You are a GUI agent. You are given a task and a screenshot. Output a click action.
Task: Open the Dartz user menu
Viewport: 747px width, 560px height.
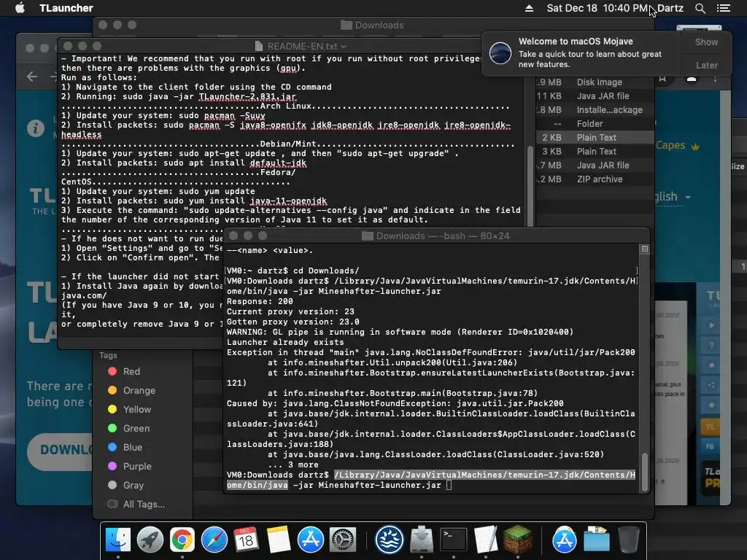click(670, 8)
